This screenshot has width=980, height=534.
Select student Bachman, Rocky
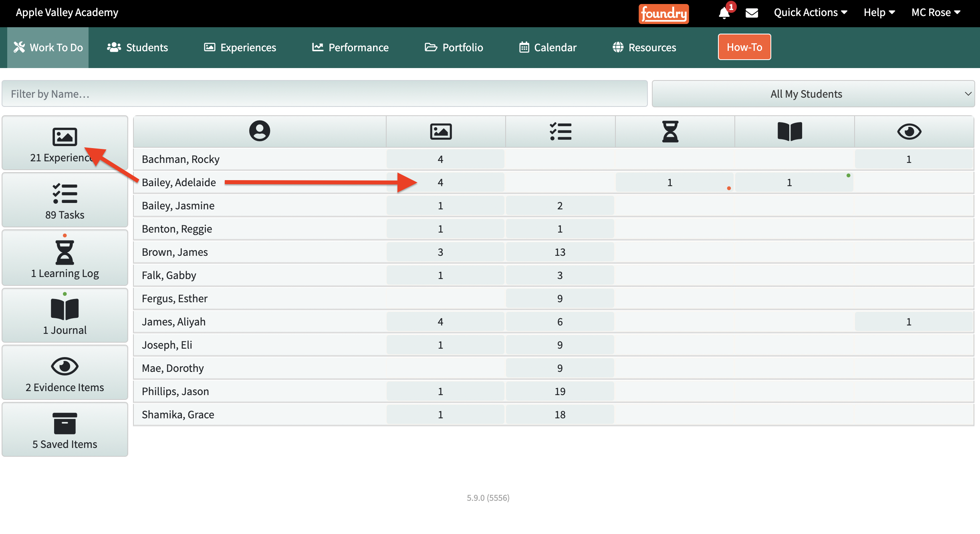click(x=181, y=159)
